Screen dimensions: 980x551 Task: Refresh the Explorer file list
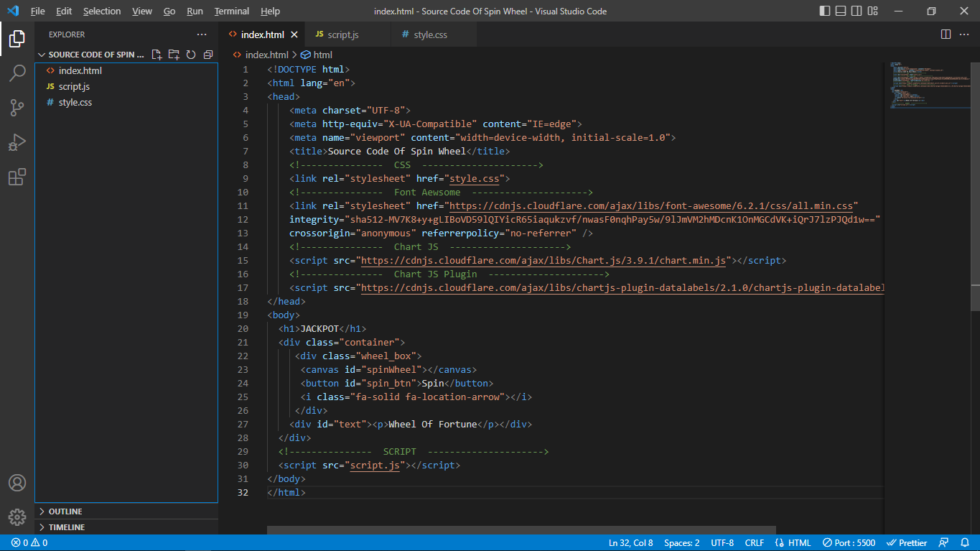click(x=190, y=54)
